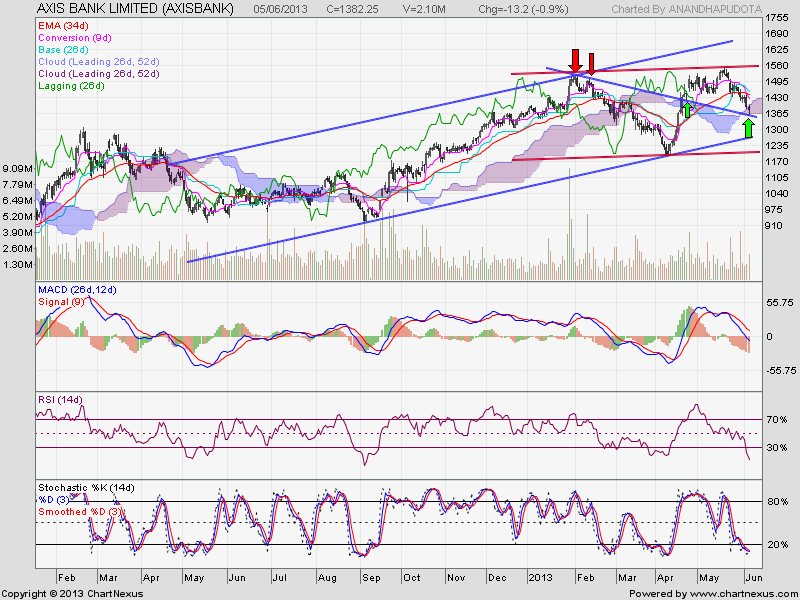Click the 1235 price axis label
The height and width of the screenshot is (600, 800).
pyautogui.click(x=777, y=145)
